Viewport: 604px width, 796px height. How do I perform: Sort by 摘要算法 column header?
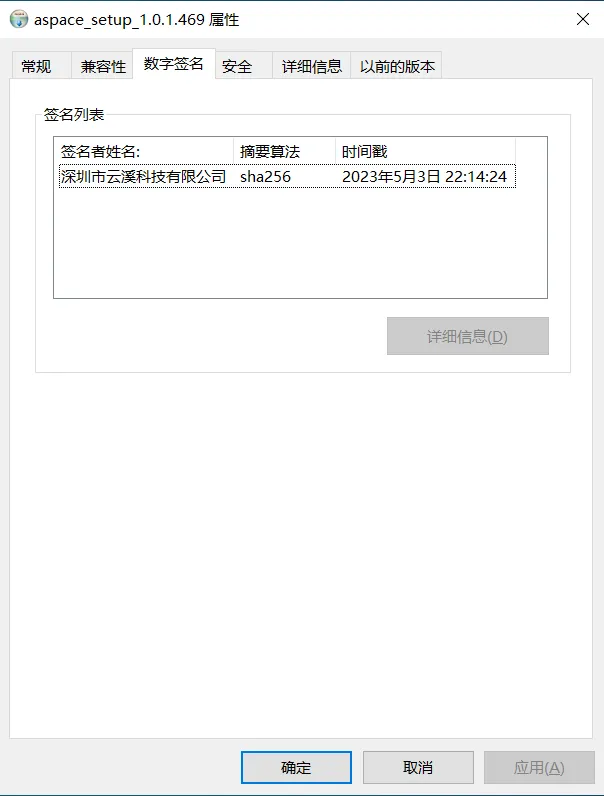(x=284, y=151)
